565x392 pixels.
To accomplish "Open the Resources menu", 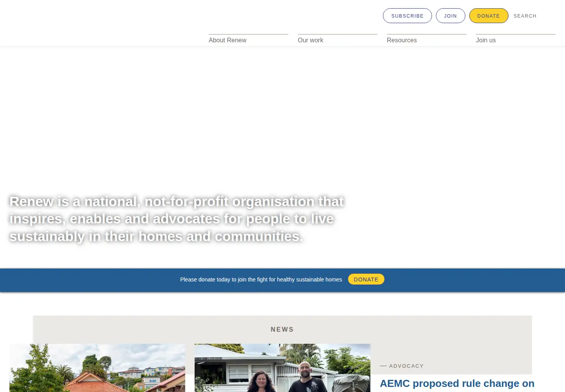I will 402,40.
